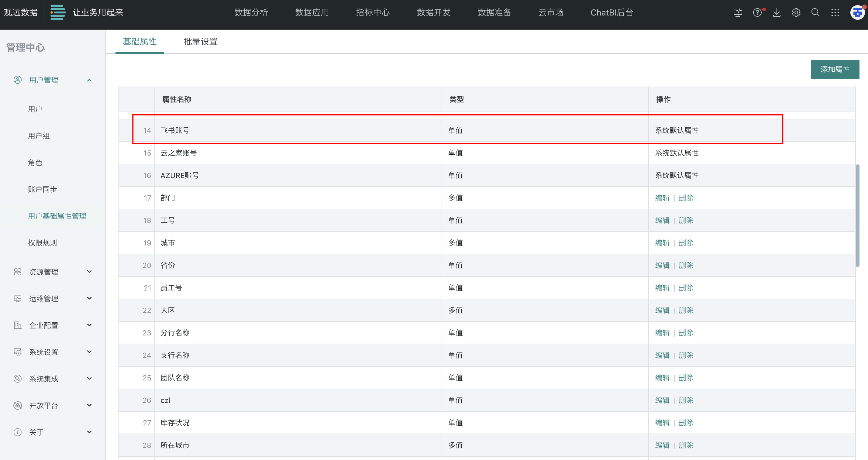
Task: Collapse the 用户管理 sidebar section
Action: click(89, 80)
